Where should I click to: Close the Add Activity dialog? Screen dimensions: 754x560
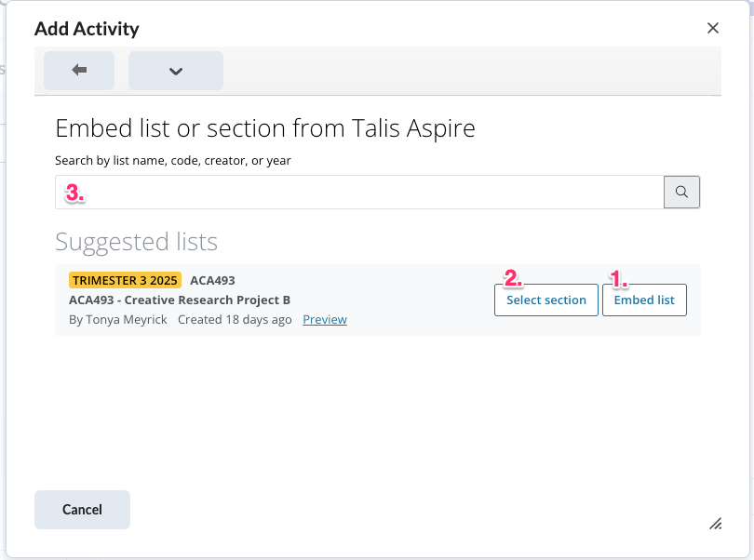pos(713,28)
